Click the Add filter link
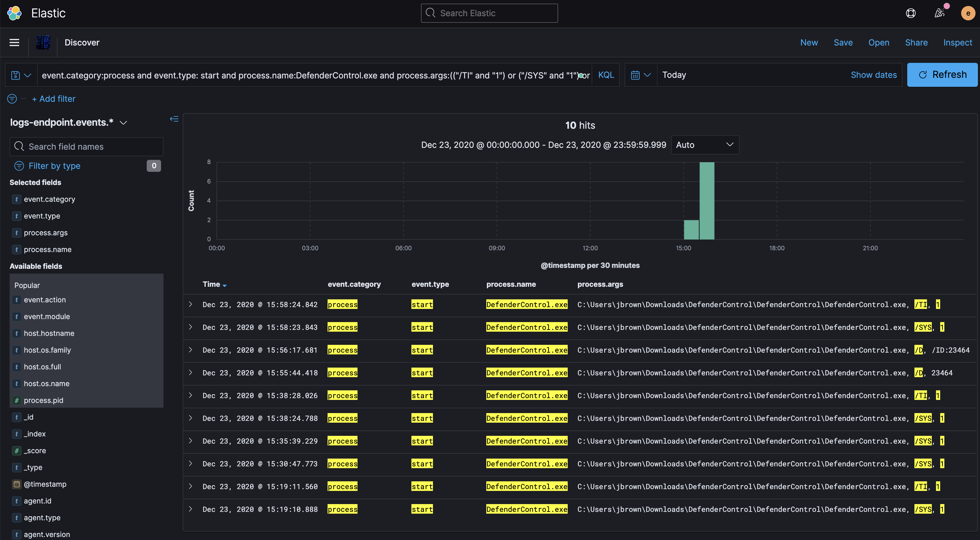Screen dimensions: 980x540 [x=54, y=98]
